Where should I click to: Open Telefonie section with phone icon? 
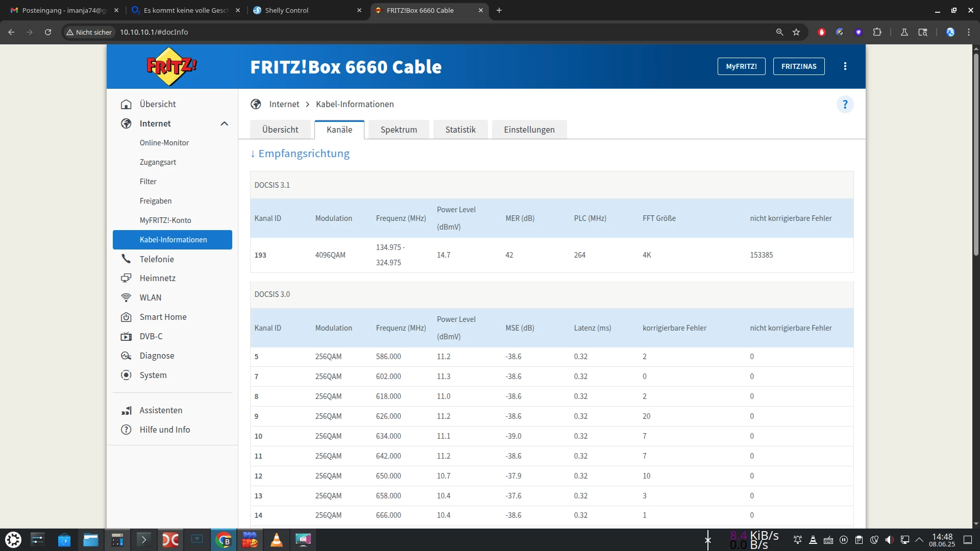(157, 259)
